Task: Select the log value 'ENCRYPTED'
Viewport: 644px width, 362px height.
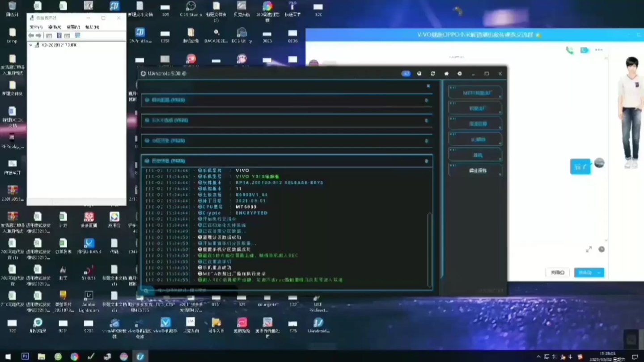Action: (252, 213)
